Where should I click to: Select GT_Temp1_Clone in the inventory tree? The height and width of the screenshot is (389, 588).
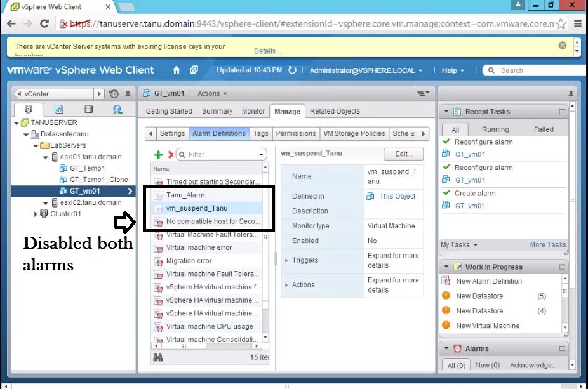[x=98, y=180]
